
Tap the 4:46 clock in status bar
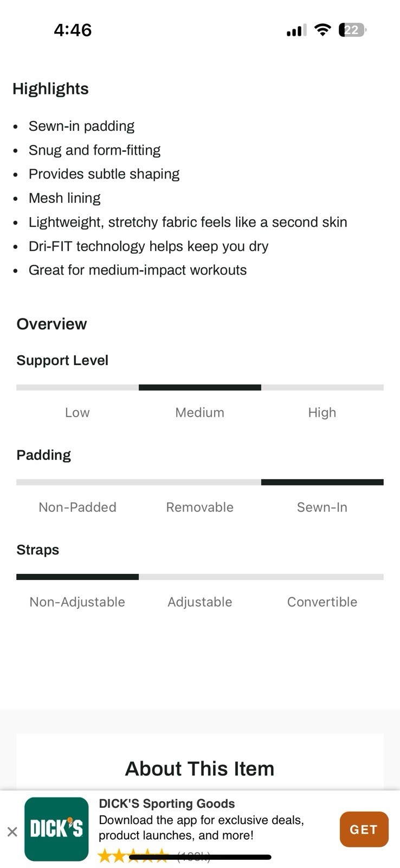[x=73, y=30]
